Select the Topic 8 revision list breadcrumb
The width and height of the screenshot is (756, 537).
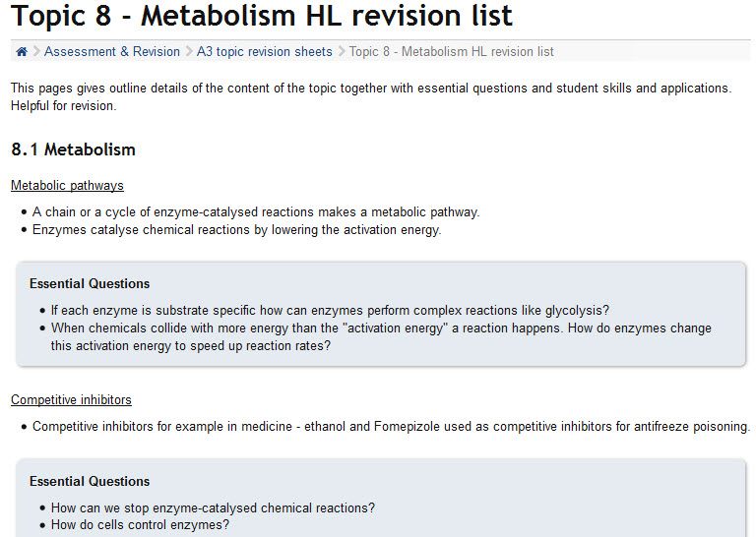(x=451, y=52)
